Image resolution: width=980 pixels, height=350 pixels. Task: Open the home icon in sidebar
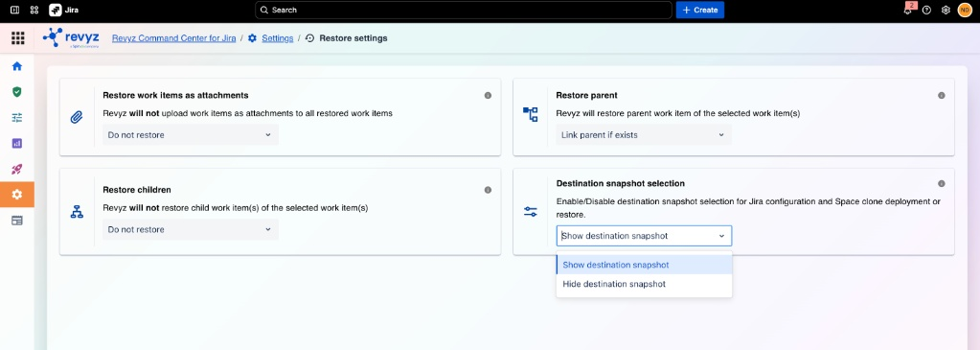click(17, 66)
